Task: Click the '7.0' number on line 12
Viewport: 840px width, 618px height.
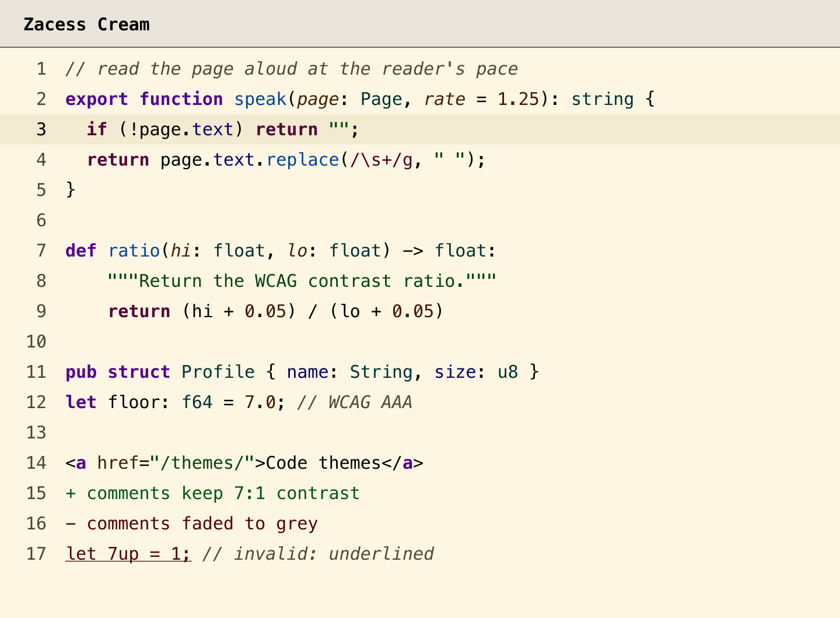Action: tap(260, 402)
